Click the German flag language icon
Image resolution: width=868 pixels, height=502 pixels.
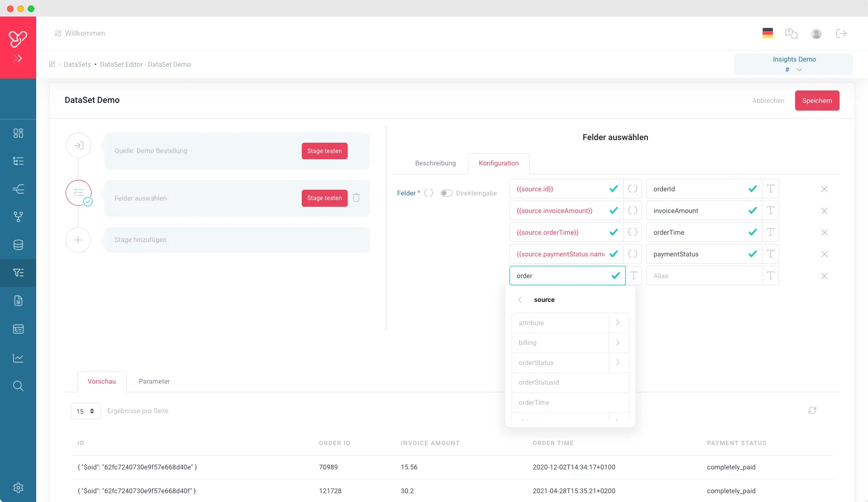point(768,33)
